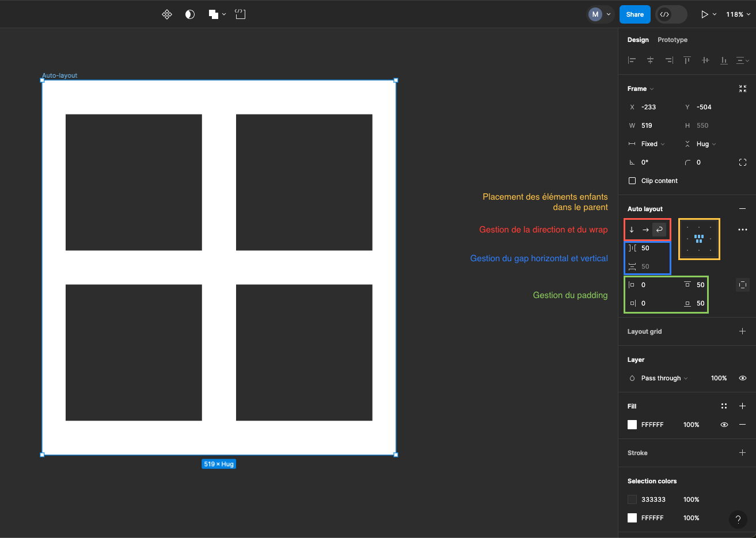Switch to the Prototype tab

click(x=672, y=40)
